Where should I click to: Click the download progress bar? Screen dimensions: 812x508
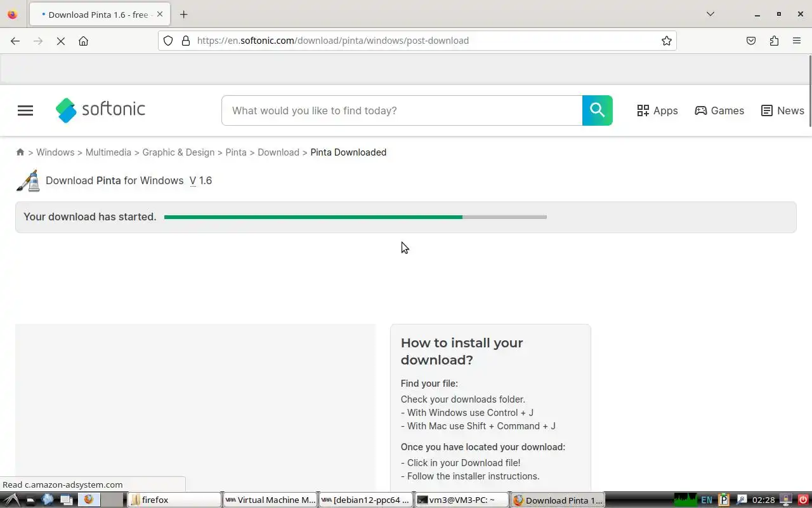click(355, 217)
